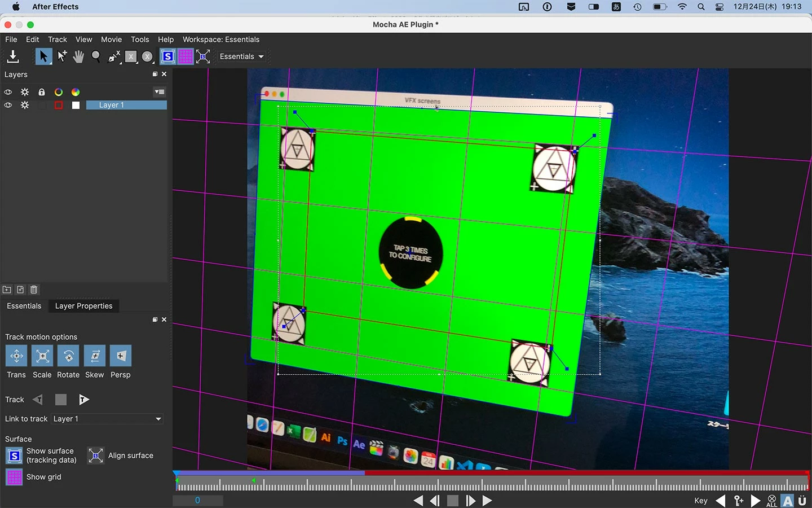Image resolution: width=812 pixels, height=508 pixels.
Task: Step back one frame
Action: pyautogui.click(x=435, y=501)
